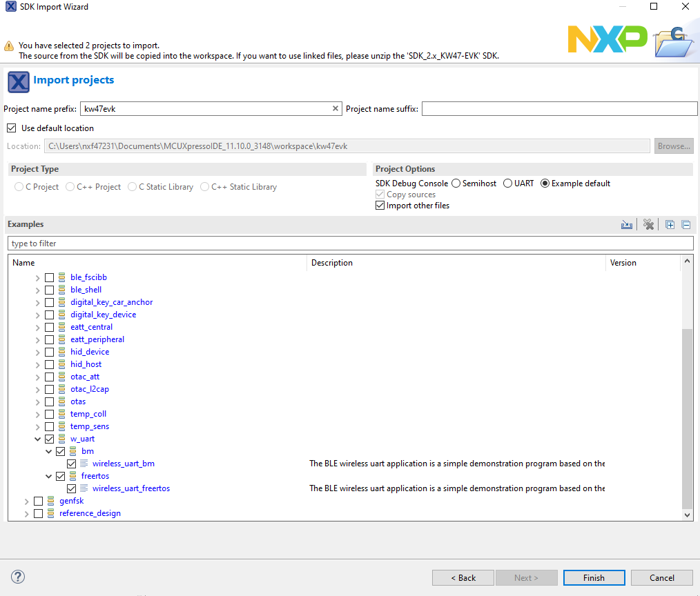Click the import from XML icon in Examples toolbar

point(627,225)
